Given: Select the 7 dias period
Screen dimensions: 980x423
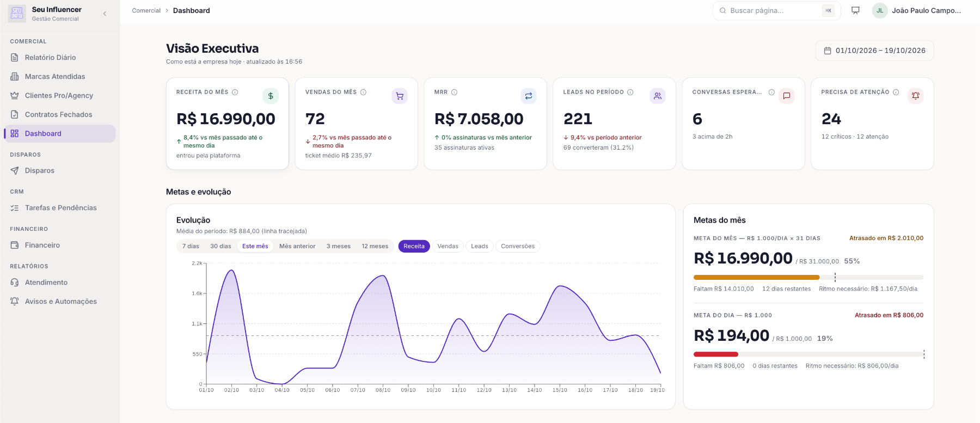Looking at the screenshot, I should 191,246.
